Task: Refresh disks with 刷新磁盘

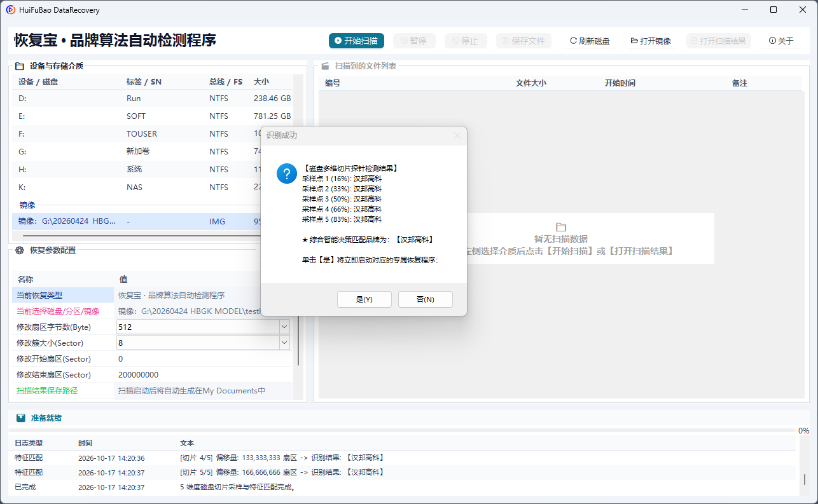Action: point(590,41)
